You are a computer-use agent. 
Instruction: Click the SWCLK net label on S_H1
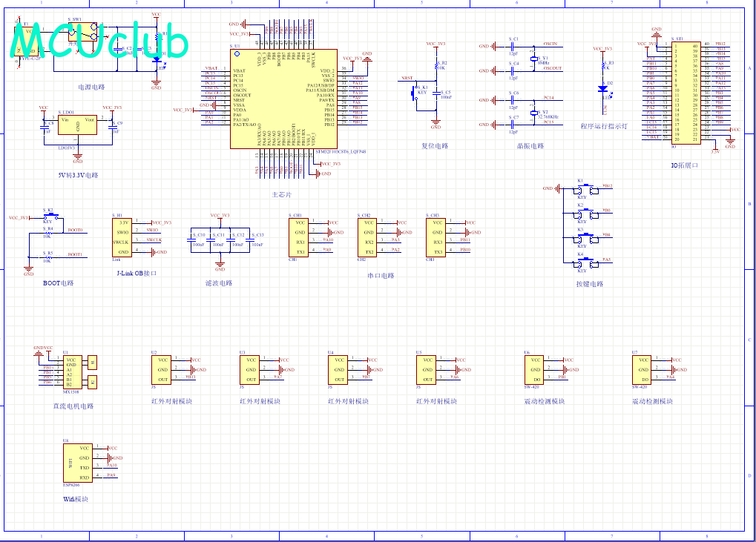[154, 240]
